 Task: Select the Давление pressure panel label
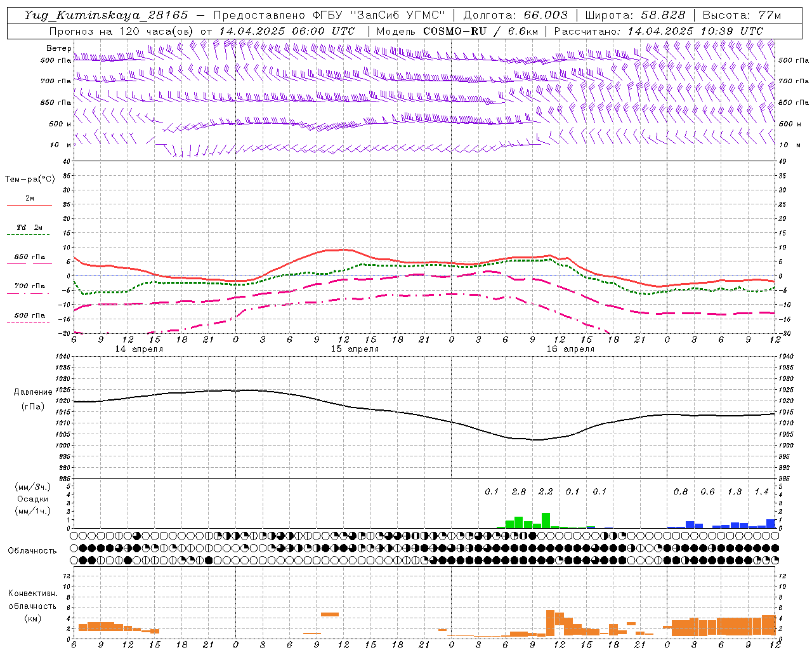pos(33,392)
